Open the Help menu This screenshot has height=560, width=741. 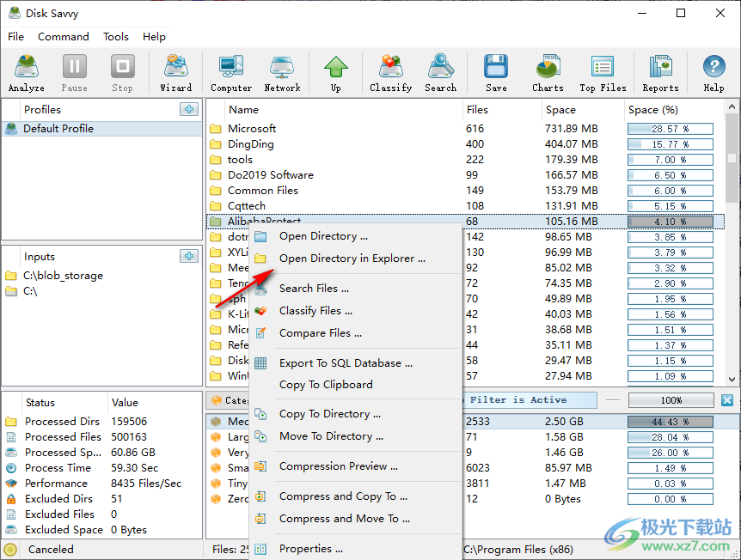pyautogui.click(x=154, y=37)
